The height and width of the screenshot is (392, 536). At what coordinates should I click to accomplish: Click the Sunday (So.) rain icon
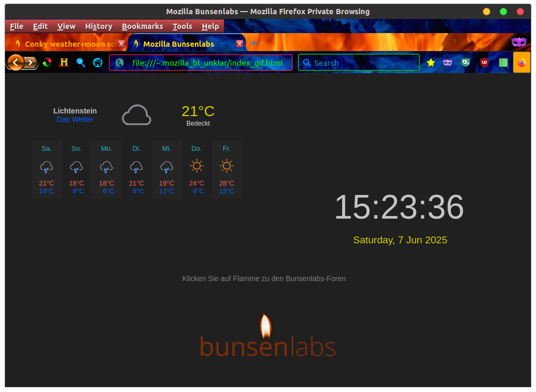[x=77, y=167]
